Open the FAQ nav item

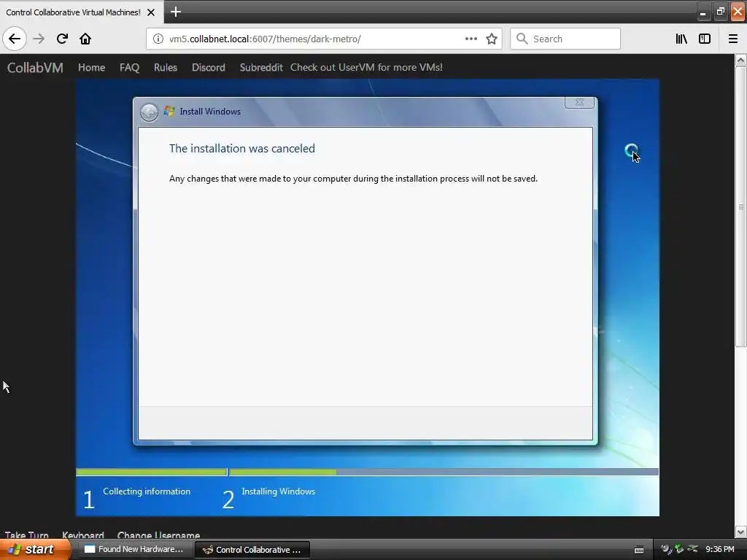click(x=129, y=68)
